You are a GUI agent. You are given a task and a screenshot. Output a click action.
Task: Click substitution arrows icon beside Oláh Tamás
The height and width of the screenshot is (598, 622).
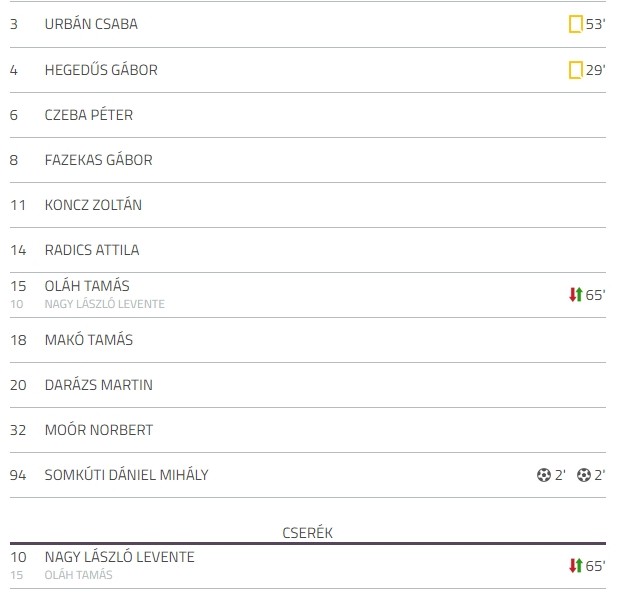click(576, 295)
